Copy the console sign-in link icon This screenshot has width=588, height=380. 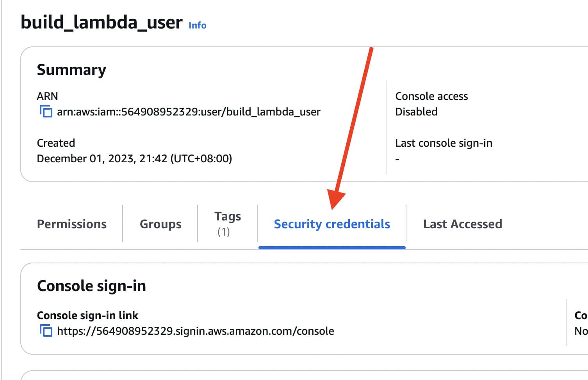[x=46, y=331]
